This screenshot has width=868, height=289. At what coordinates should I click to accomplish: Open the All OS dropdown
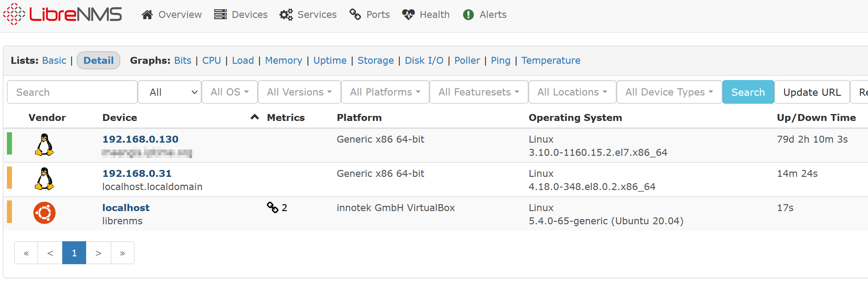click(x=229, y=92)
